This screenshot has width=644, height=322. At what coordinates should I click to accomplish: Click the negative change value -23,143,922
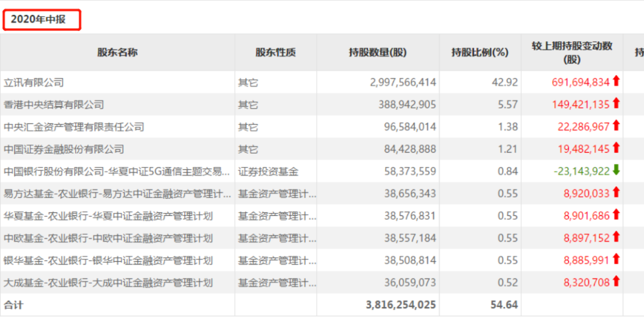[582, 172]
